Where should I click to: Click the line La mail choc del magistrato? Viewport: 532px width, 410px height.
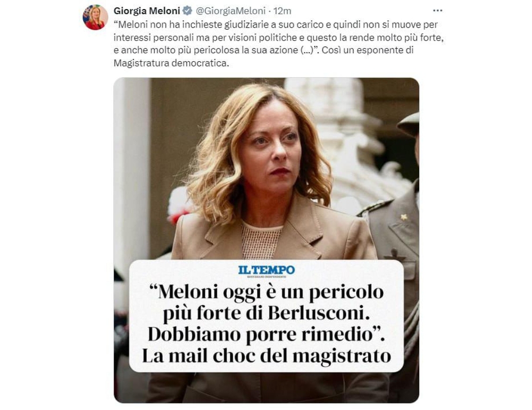267,356
